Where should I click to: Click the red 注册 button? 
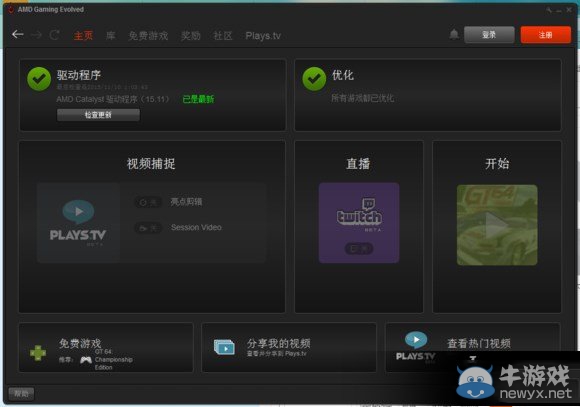tap(546, 35)
